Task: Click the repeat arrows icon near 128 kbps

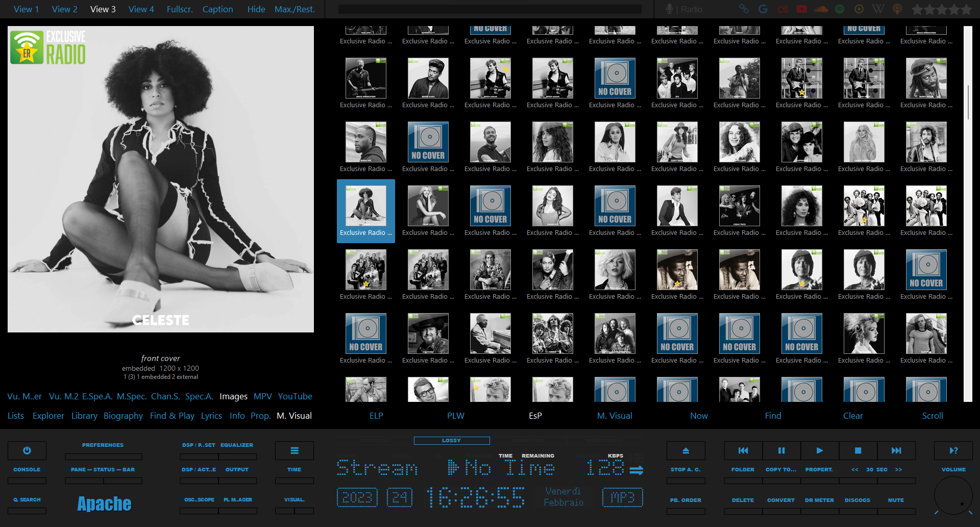Action: [x=636, y=470]
